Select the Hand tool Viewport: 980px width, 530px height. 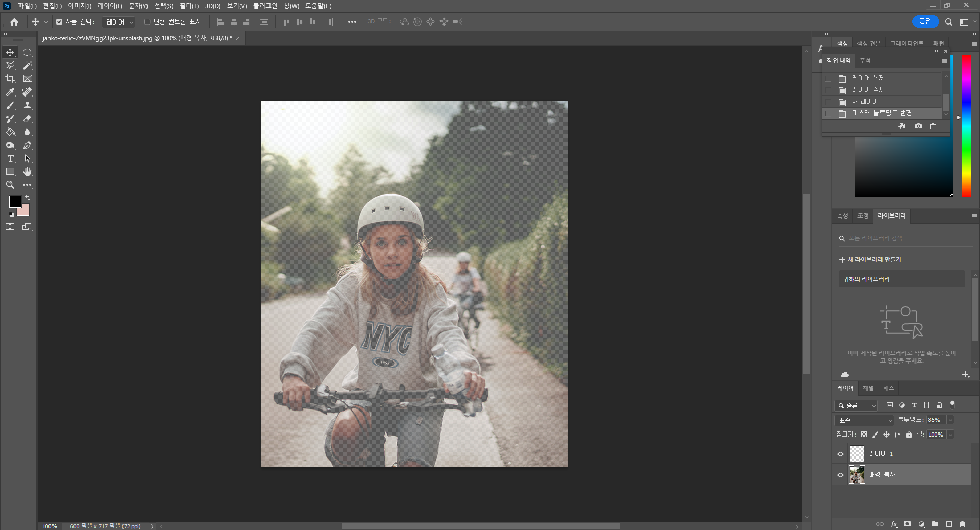pyautogui.click(x=28, y=172)
